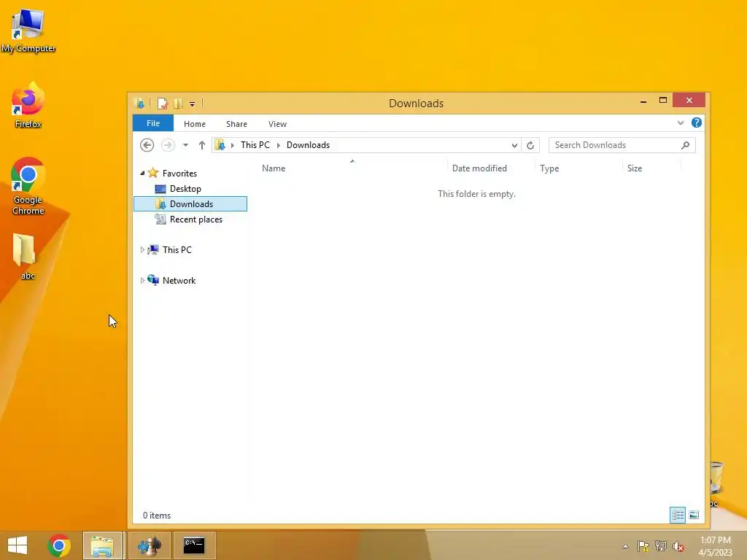Viewport: 747px width, 560px height.
Task: Open the Action Center flag icon
Action: click(x=643, y=546)
